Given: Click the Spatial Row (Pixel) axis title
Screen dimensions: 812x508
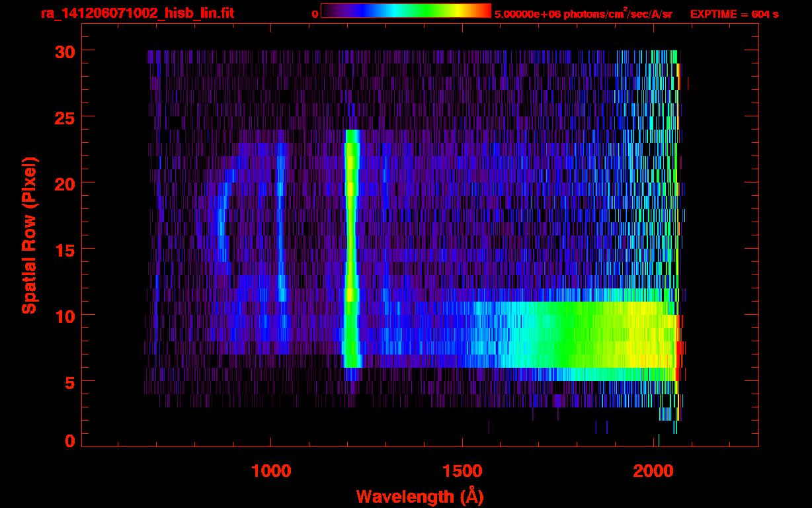Looking at the screenshot, I should [29, 235].
